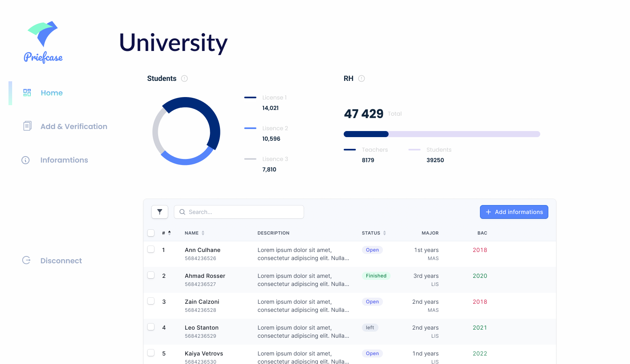Click the 7,810 Lisence 3 value
630x364 pixels.
[x=269, y=169]
